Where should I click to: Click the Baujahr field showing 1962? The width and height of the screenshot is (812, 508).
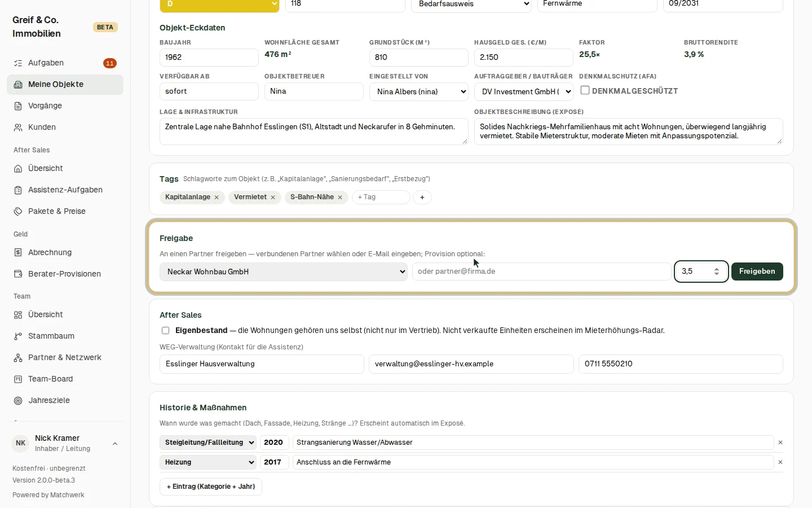[x=209, y=58]
